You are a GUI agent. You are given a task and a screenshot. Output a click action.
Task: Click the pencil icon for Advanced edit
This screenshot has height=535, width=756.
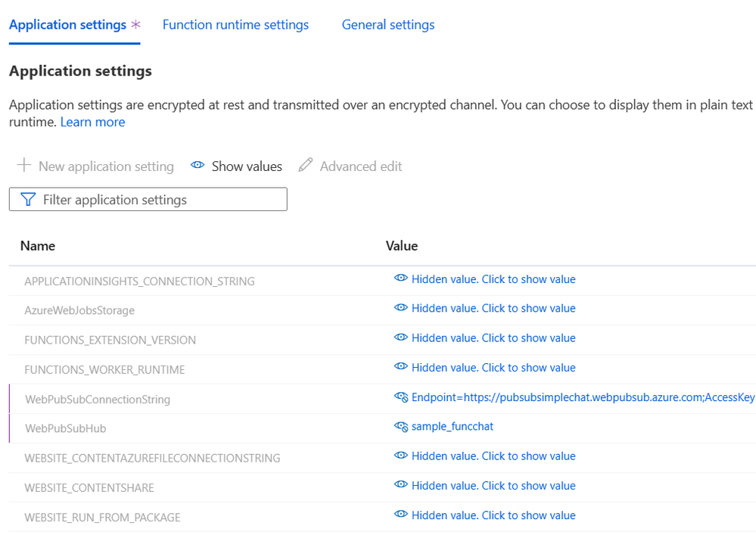click(x=306, y=165)
